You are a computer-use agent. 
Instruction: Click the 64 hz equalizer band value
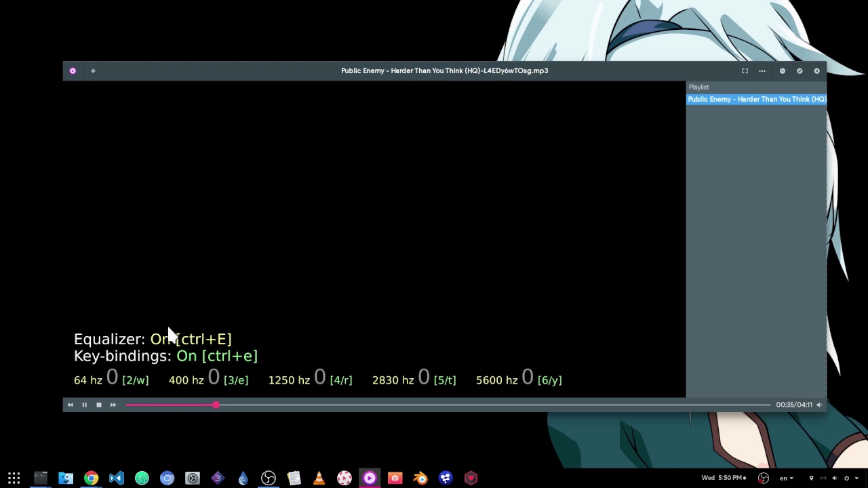112,378
